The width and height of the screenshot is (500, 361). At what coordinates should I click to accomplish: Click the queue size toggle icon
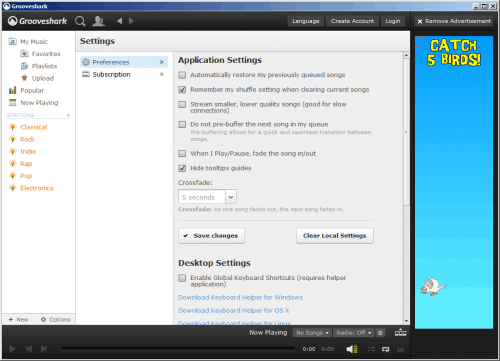coord(400,333)
